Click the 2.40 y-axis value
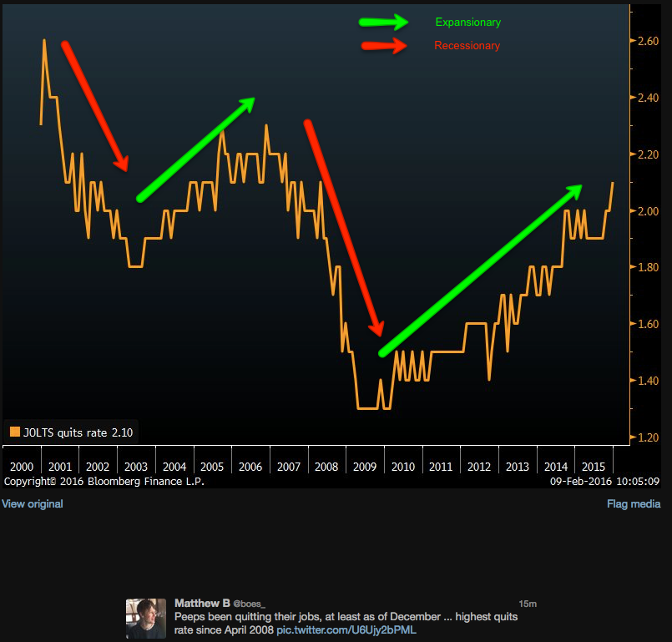 click(x=649, y=98)
